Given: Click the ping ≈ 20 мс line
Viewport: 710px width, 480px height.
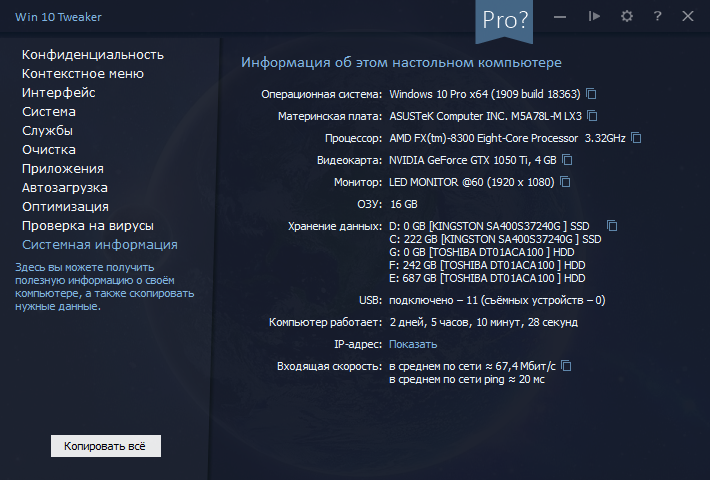Looking at the screenshot, I should pyautogui.click(x=467, y=379).
